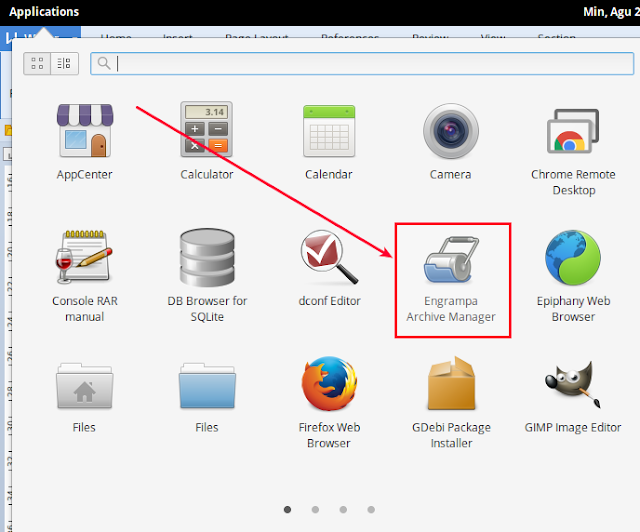
Task: Launch the Calculator app
Action: coord(207,141)
